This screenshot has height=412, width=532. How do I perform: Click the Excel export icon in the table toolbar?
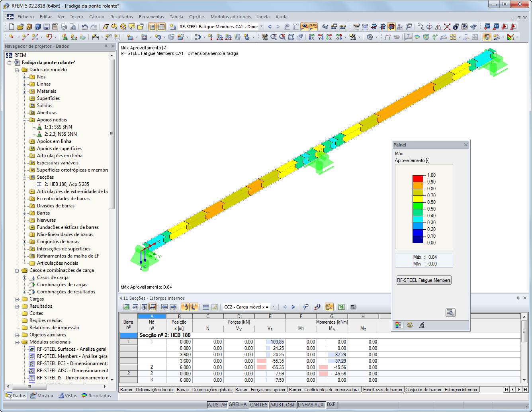[x=341, y=307]
